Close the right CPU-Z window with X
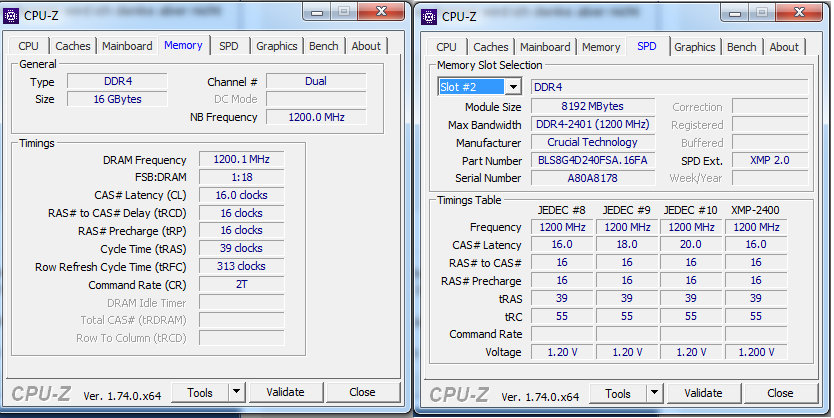 799,12
